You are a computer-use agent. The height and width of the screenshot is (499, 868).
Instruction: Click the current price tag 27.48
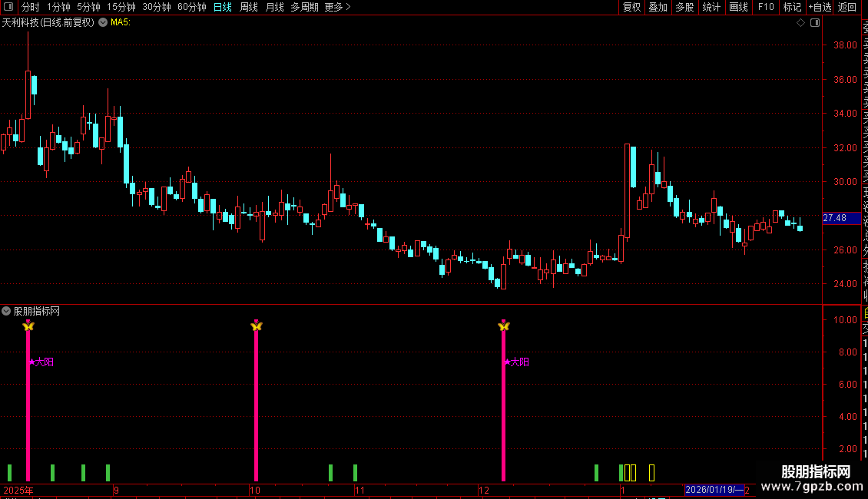[841, 218]
